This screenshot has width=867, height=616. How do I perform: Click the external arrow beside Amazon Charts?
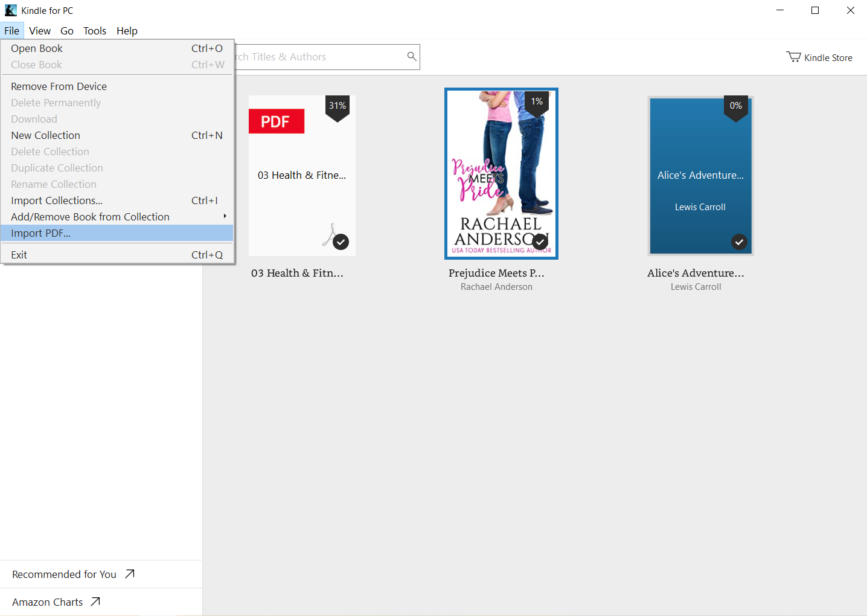point(95,602)
